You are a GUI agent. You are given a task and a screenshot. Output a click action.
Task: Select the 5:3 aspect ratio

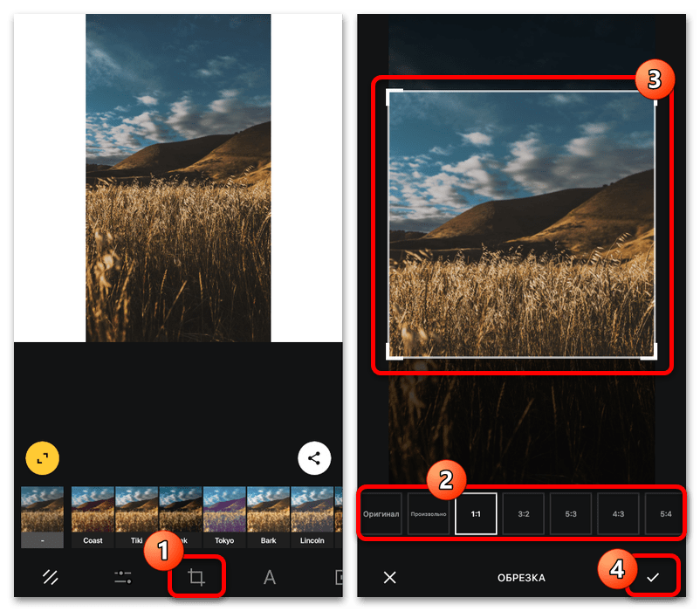pos(571,514)
